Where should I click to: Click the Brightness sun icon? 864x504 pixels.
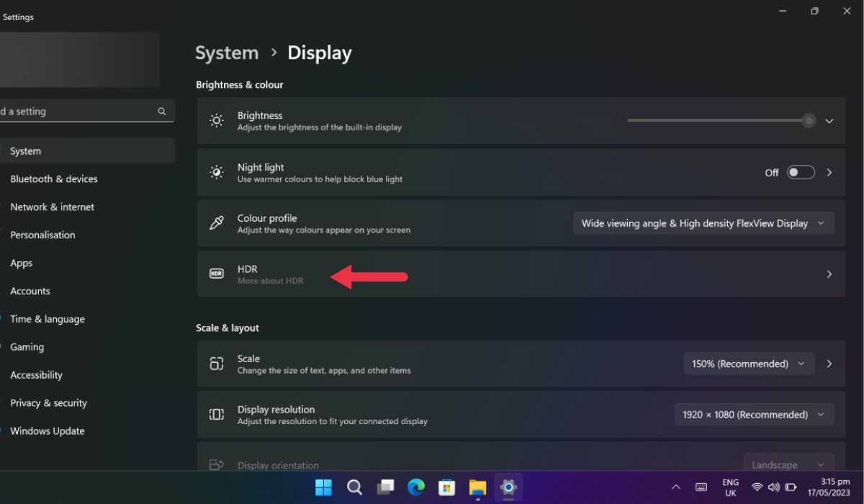point(216,120)
